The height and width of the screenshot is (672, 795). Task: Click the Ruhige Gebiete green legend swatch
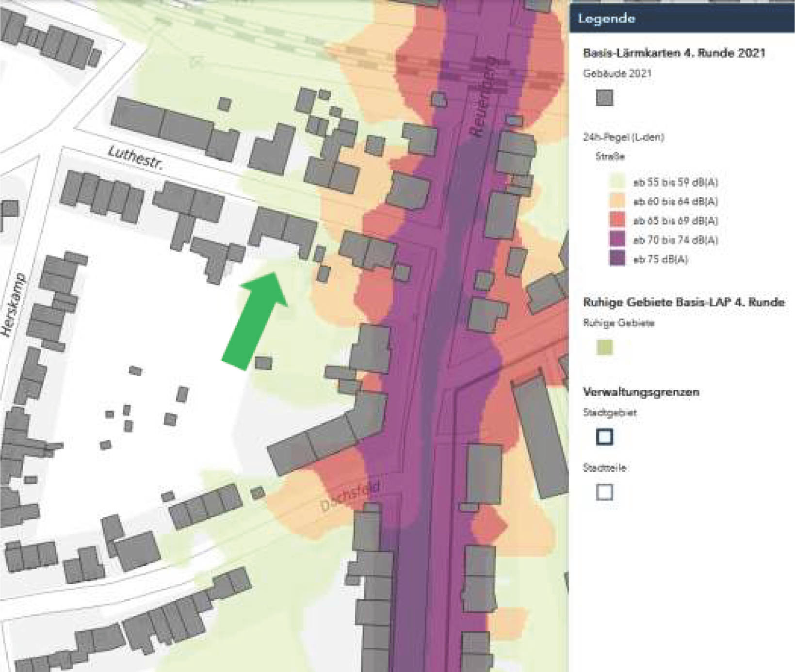pos(604,347)
